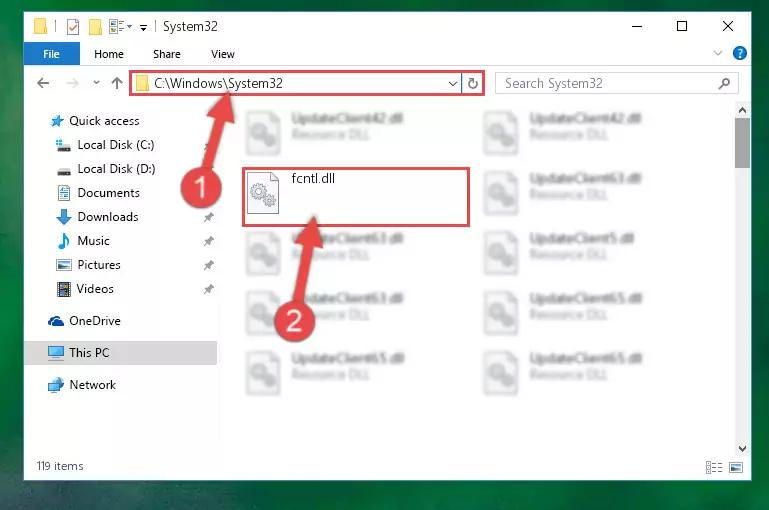Viewport: 769px width, 510px height.
Task: Open the address bar history dropdown
Action: 453,84
